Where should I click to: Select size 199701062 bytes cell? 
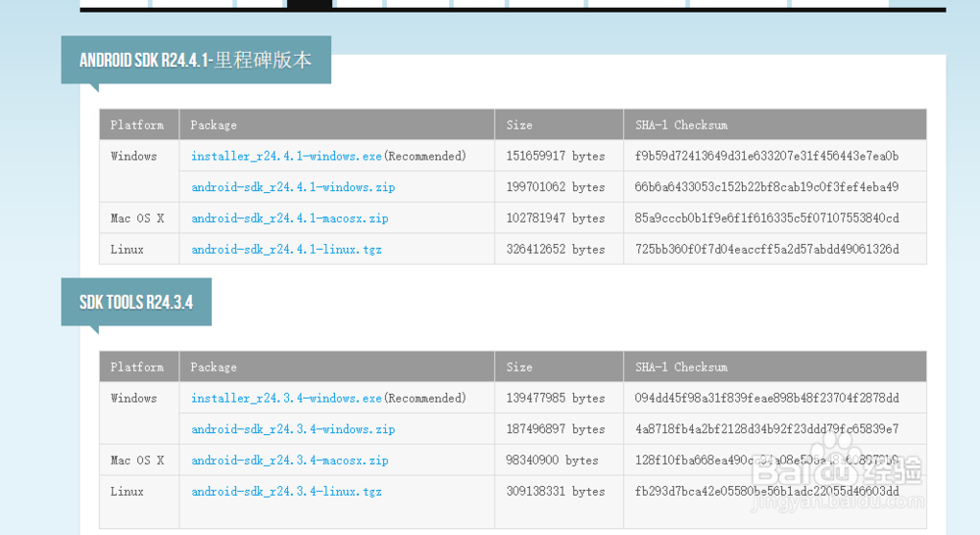(559, 187)
